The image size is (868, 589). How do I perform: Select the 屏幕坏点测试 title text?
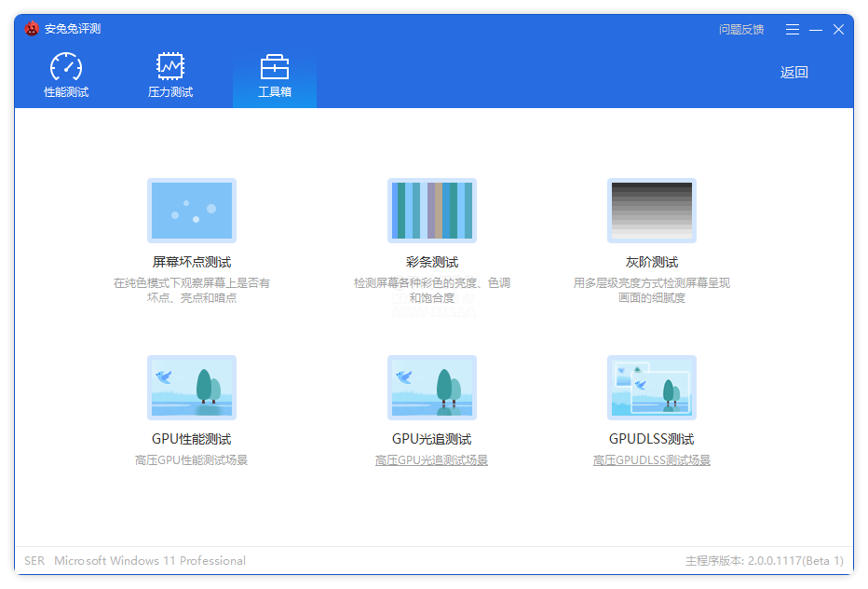pos(192,263)
